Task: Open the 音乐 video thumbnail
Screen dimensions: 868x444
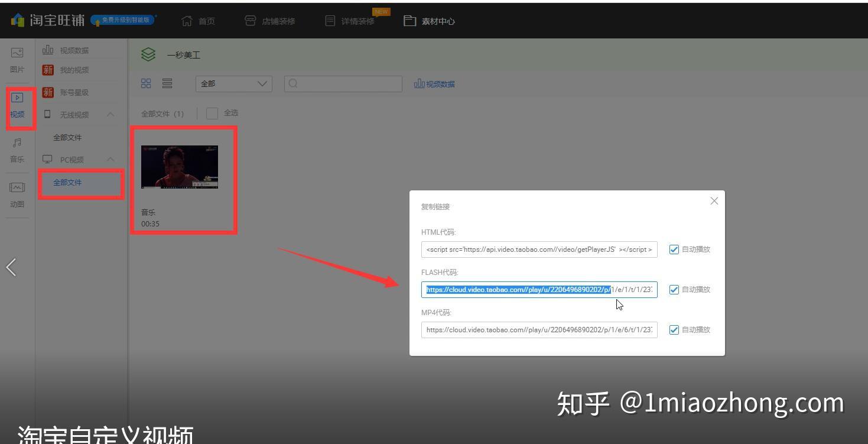Action: point(180,167)
